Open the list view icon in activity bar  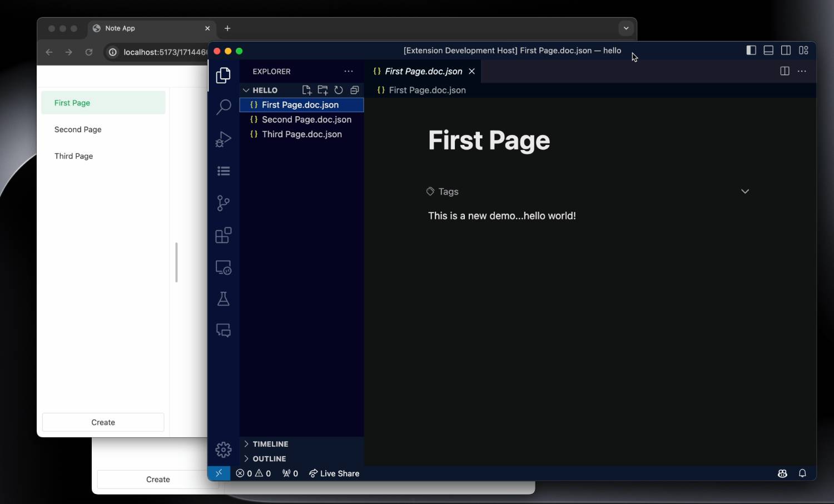tap(224, 171)
